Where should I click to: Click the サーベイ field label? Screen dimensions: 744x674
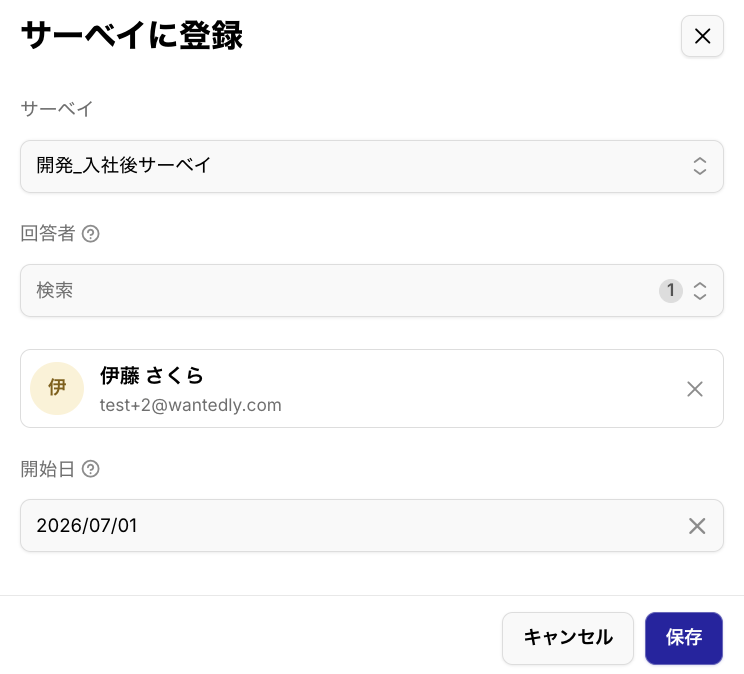tap(56, 109)
